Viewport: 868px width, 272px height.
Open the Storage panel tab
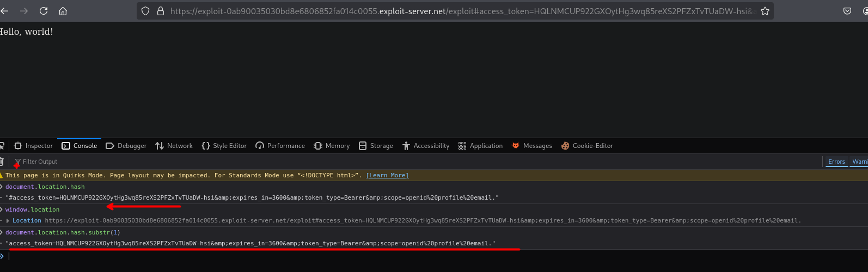tap(376, 146)
